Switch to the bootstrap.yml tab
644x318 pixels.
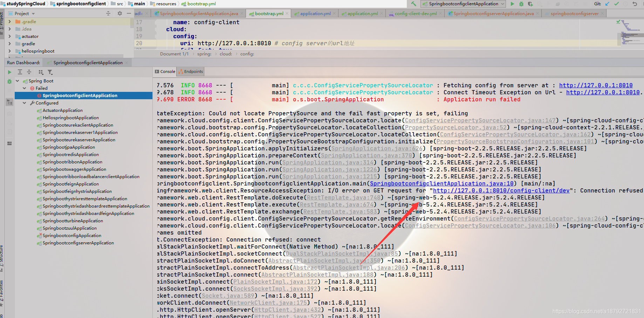(269, 13)
